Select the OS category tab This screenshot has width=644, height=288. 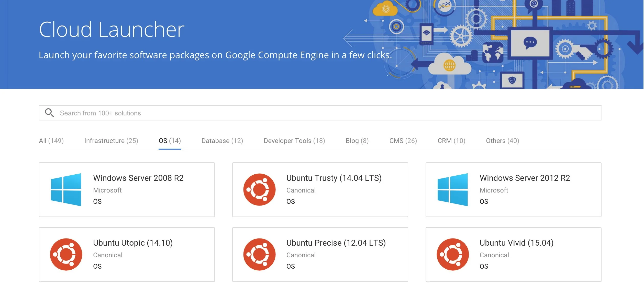pos(170,140)
